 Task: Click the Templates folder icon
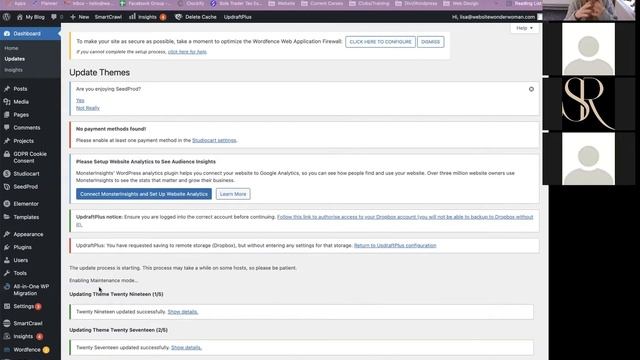pos(7,217)
